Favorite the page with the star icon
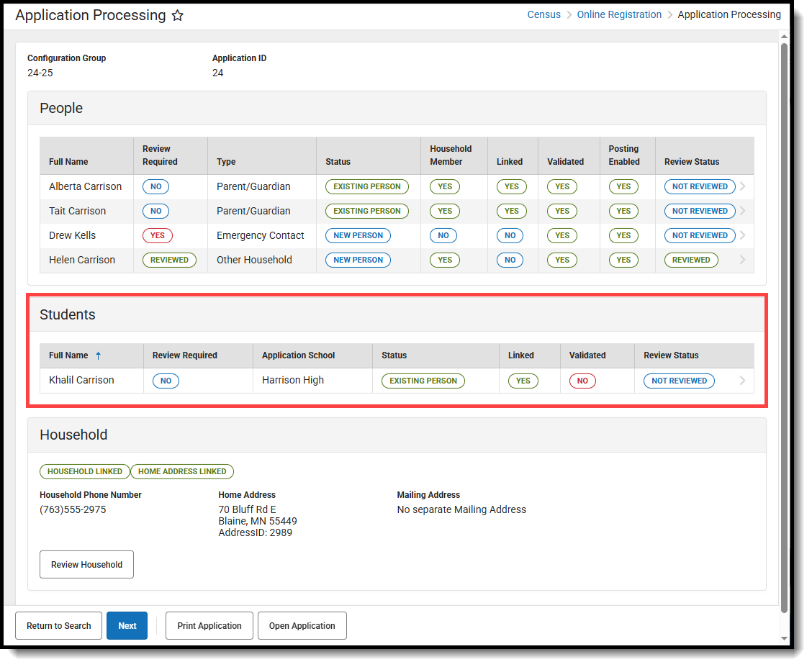The image size is (812, 667). [x=178, y=16]
